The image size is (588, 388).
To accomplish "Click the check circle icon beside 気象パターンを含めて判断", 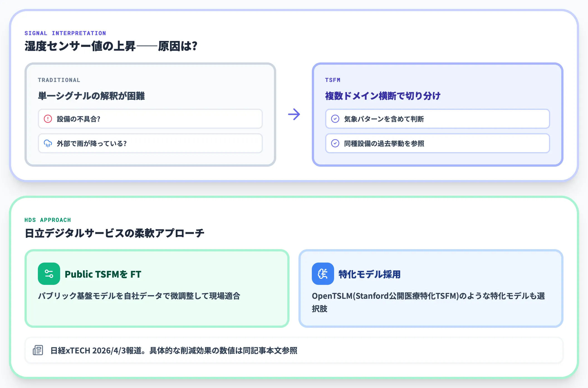I will [335, 119].
